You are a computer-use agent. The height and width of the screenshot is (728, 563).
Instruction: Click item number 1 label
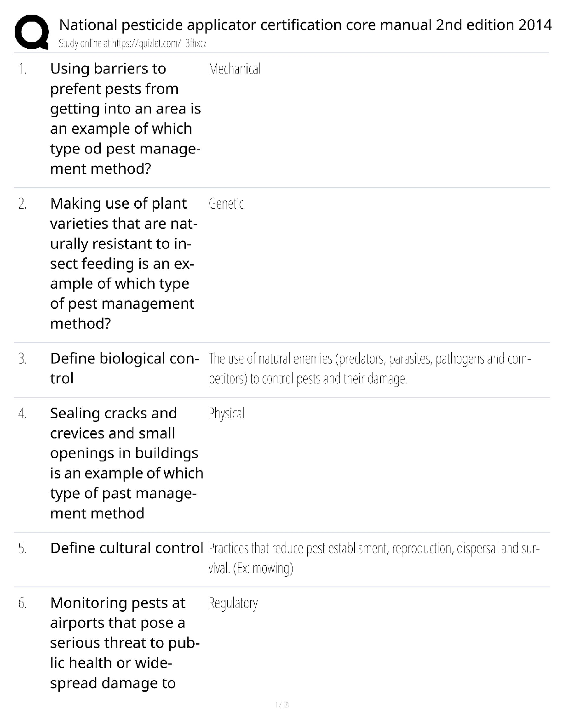(x=23, y=69)
